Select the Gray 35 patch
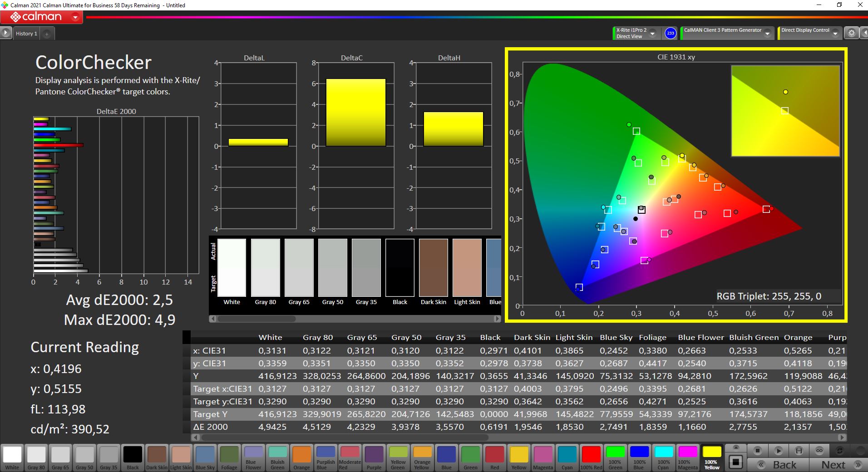Image resolution: width=868 pixels, height=472 pixels. pos(108,457)
